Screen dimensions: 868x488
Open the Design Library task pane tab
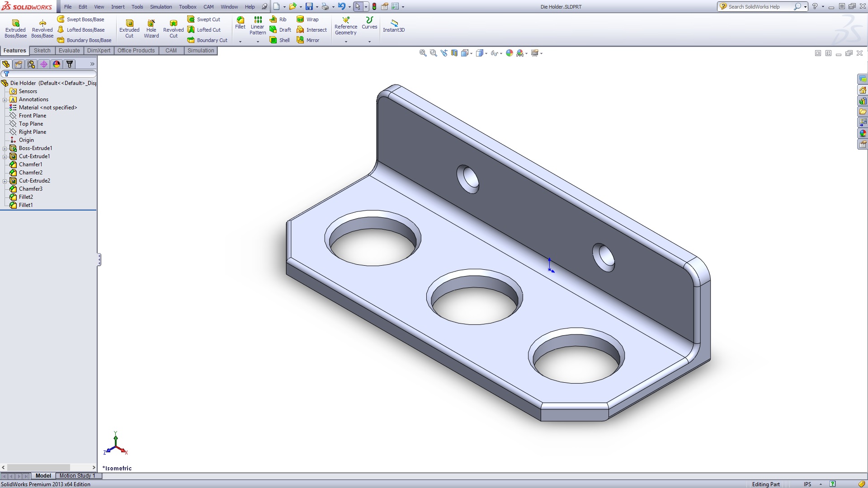863,101
